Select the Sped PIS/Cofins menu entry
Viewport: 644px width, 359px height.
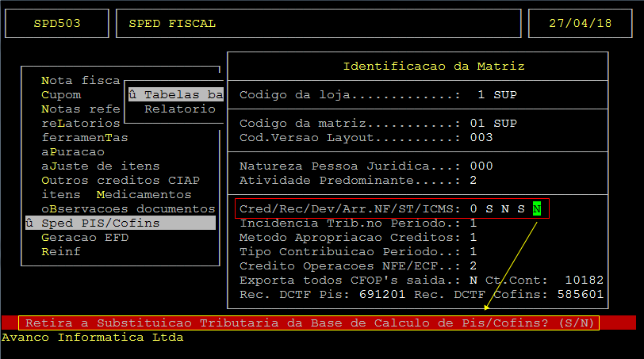[x=100, y=223]
